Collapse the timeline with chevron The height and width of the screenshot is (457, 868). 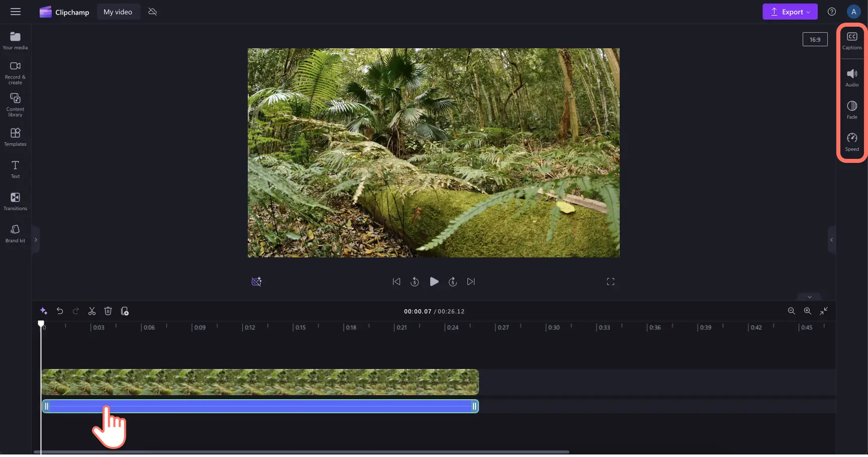click(x=809, y=297)
